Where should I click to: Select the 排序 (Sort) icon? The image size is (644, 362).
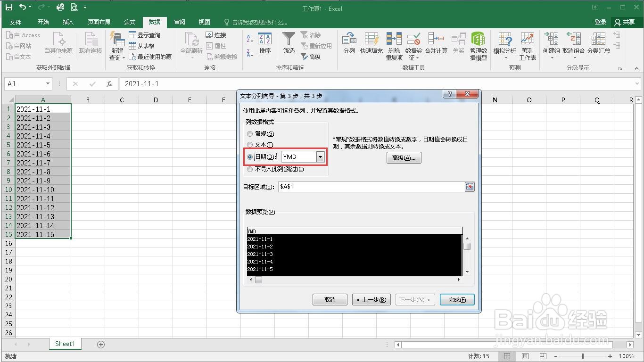(264, 45)
